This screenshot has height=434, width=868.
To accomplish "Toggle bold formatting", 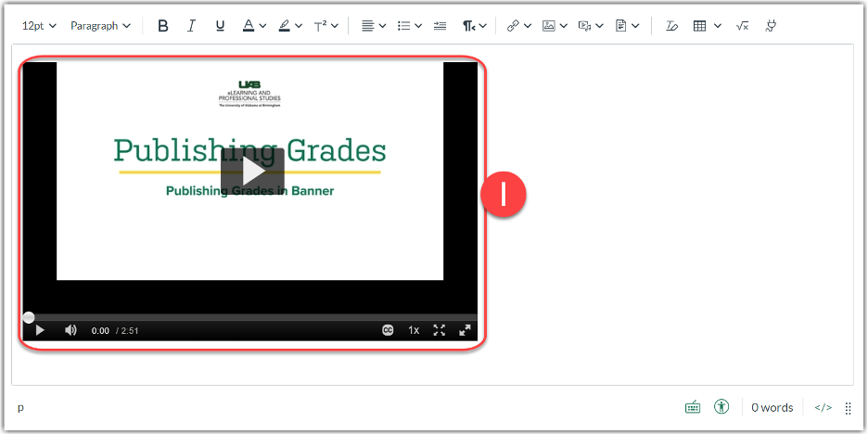I will 163,26.
